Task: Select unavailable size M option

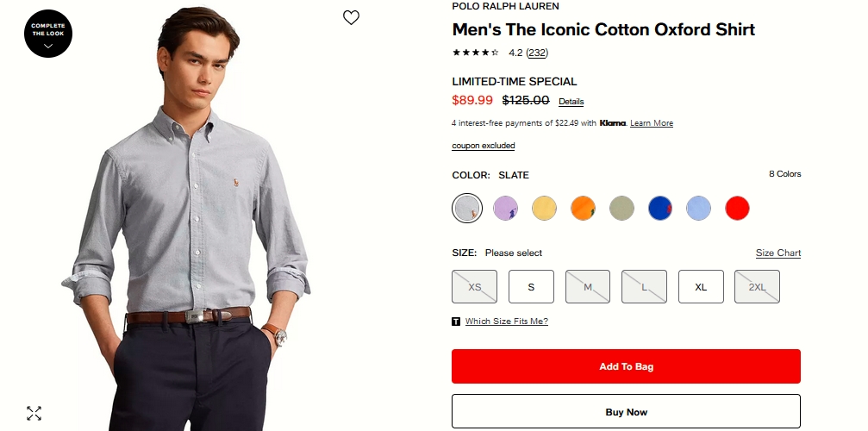Action: tap(588, 287)
